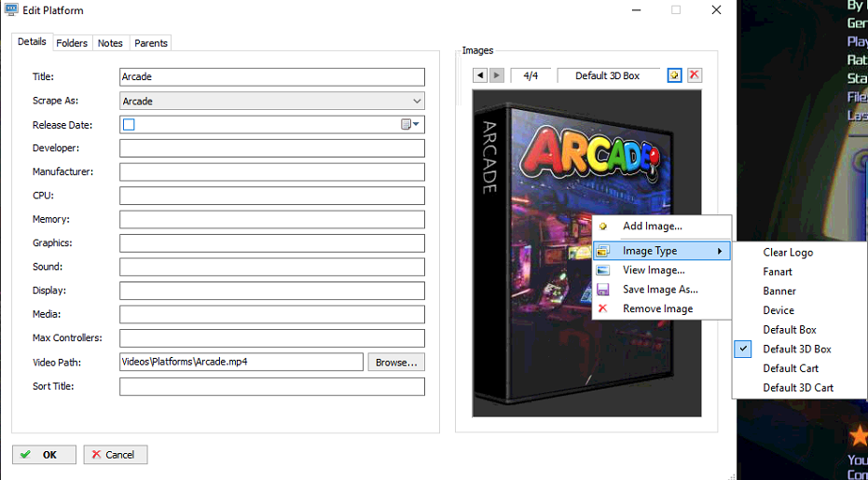Click the Memory input field
Screen dimensions: 868x480
tap(272, 220)
